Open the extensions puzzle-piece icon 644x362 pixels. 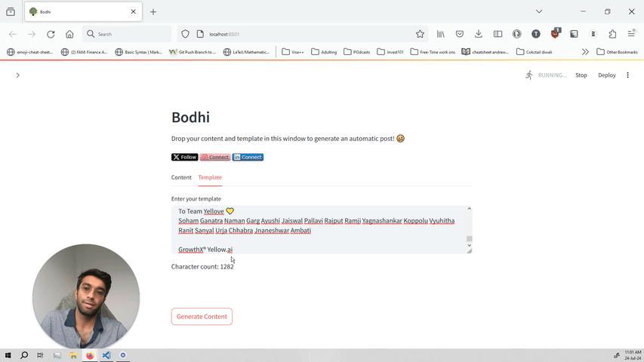click(x=612, y=34)
